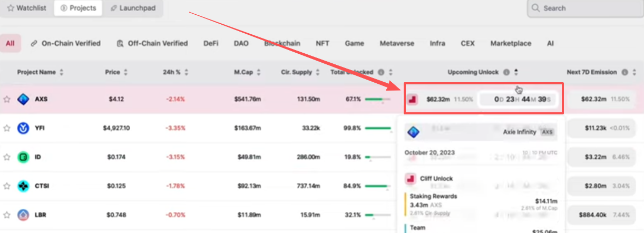
Task: Open the Launchpad tab
Action: 133,8
